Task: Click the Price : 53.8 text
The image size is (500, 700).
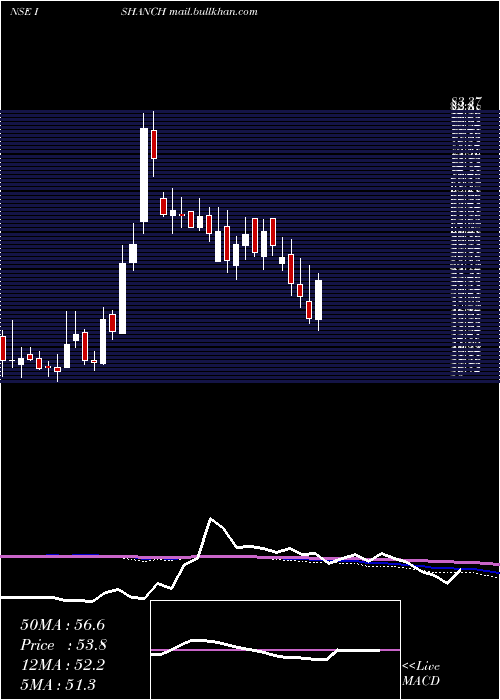Action: click(62, 645)
